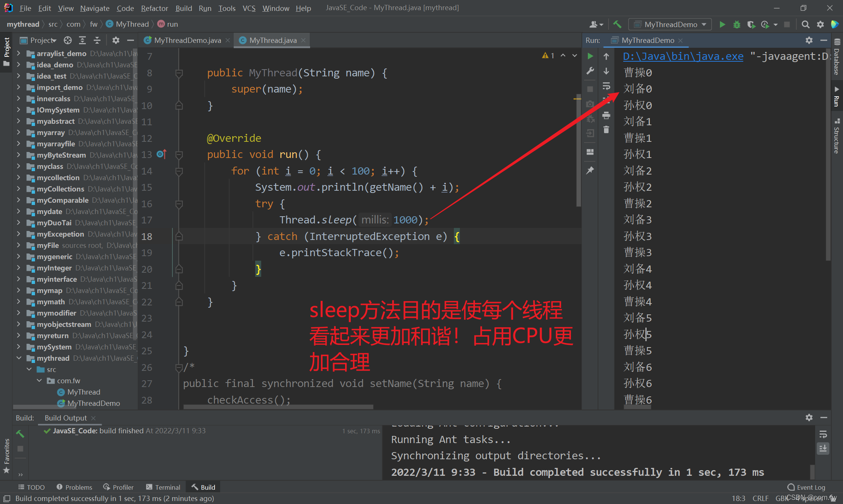
Task: Toggle soft-wrap in Build output
Action: tap(823, 434)
